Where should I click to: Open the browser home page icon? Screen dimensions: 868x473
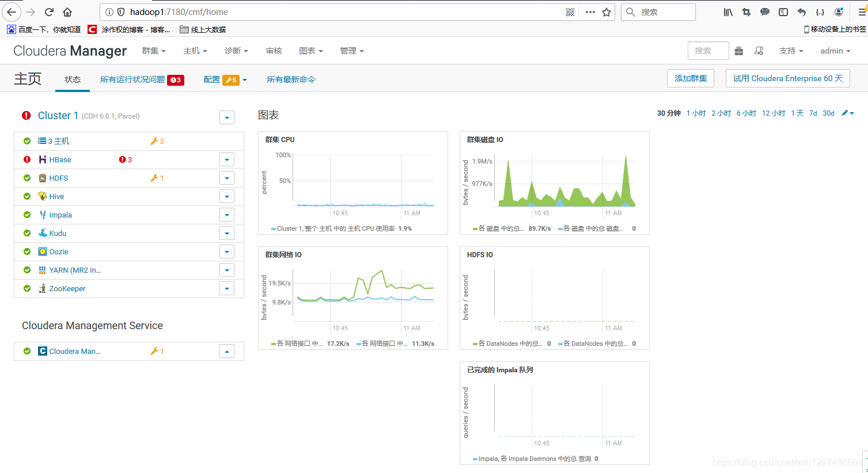[67, 12]
